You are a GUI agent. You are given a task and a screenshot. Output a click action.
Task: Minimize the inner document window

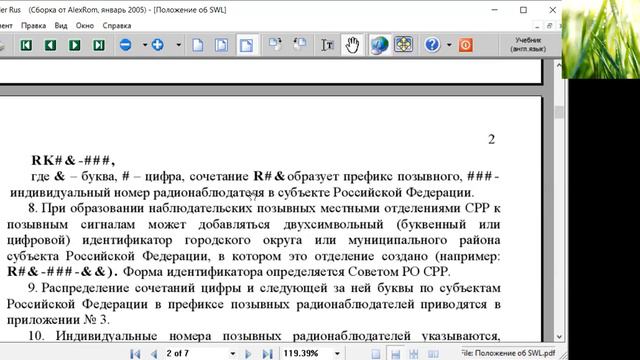(537, 26)
